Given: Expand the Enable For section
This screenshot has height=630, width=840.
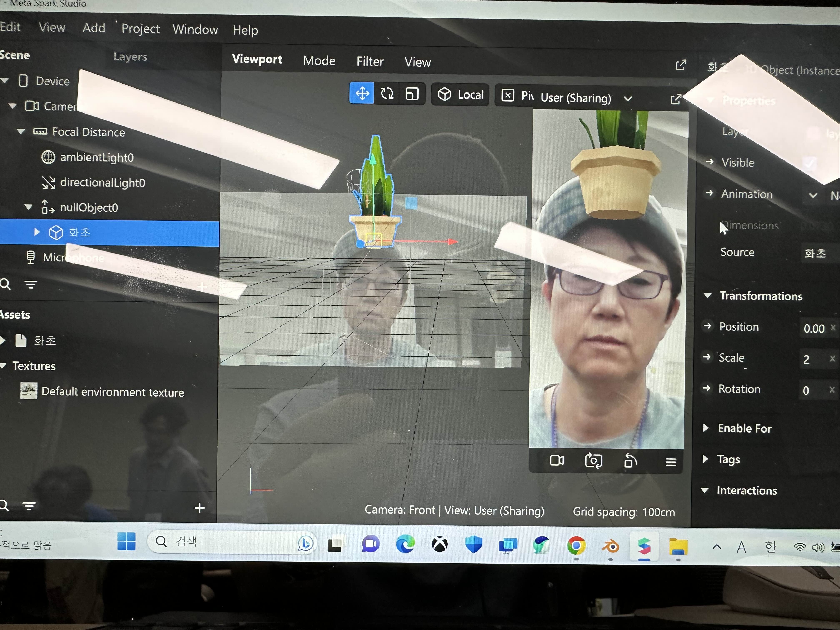Looking at the screenshot, I should 706,427.
